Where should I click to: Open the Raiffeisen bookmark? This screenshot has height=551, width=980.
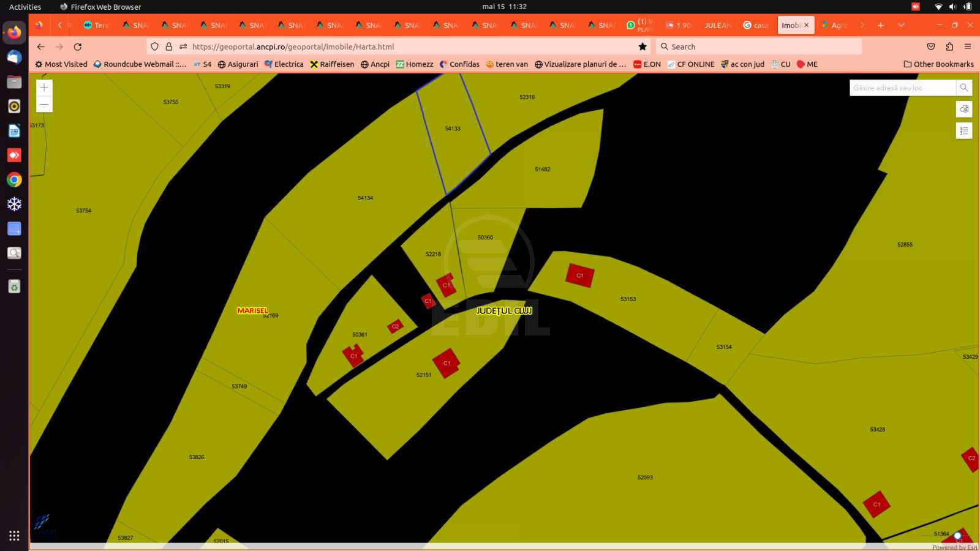pyautogui.click(x=332, y=64)
